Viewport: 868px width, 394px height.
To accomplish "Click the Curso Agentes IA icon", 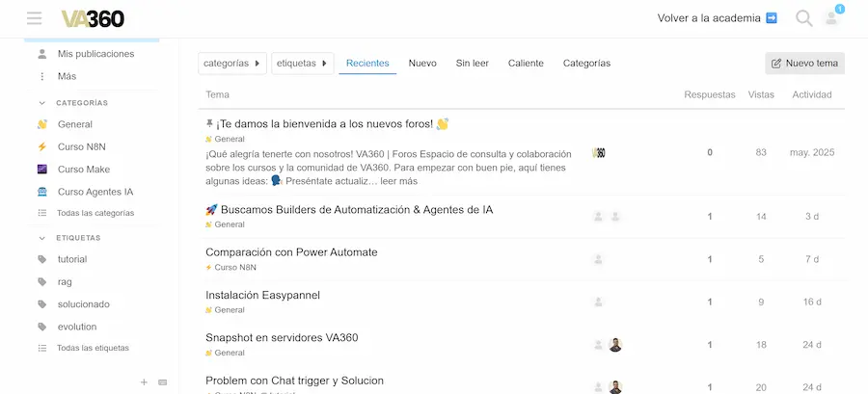I will coord(42,192).
